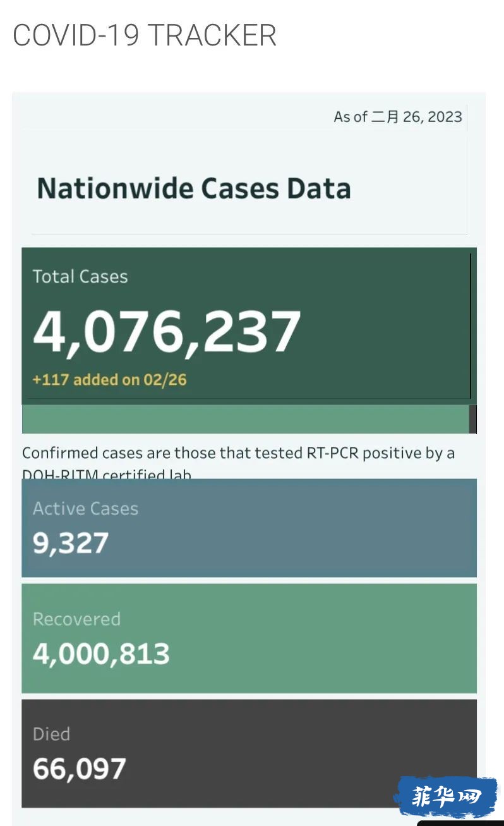
Task: Click the 66,097 deaths figure
Action: tap(80, 768)
